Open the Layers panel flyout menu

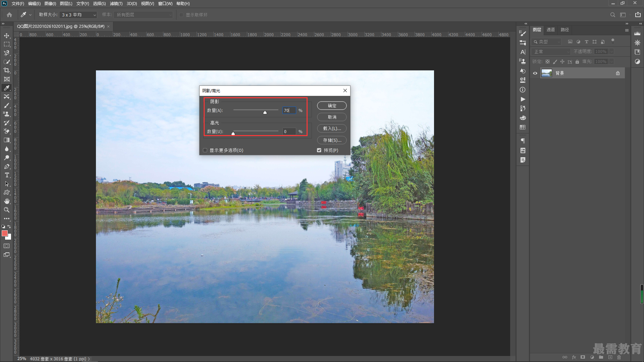coord(627,30)
